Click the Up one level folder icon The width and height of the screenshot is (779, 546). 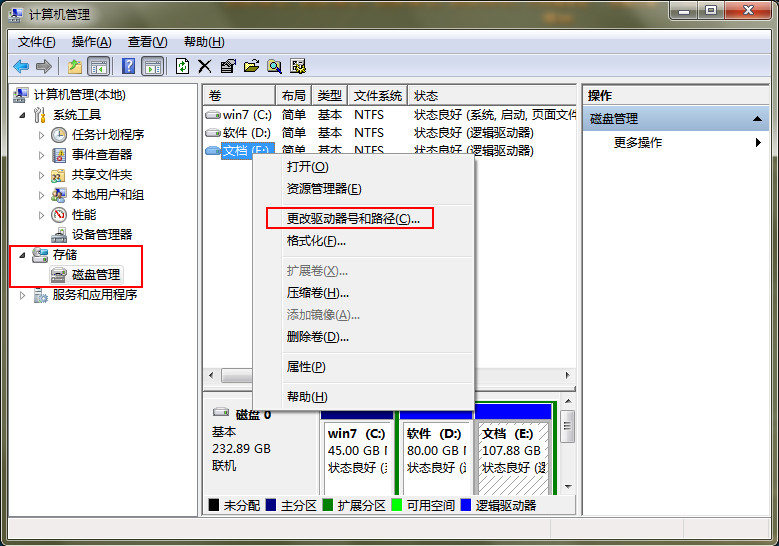(x=75, y=66)
